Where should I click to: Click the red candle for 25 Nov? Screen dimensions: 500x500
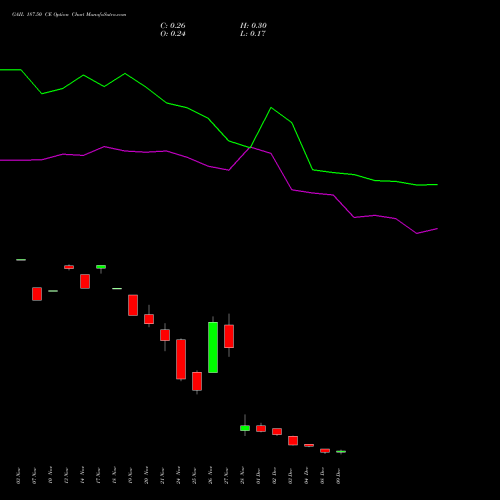click(197, 381)
